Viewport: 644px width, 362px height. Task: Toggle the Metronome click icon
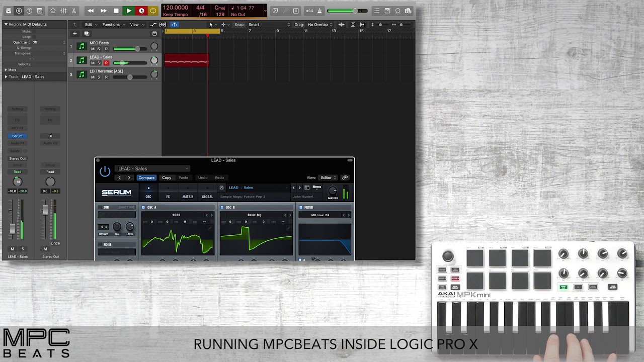(x=319, y=11)
